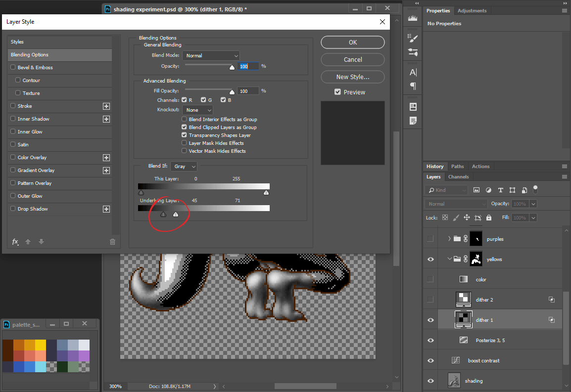Viewport: 571px width, 392px height.
Task: Click the fx effects menu icon
Action: tap(15, 242)
